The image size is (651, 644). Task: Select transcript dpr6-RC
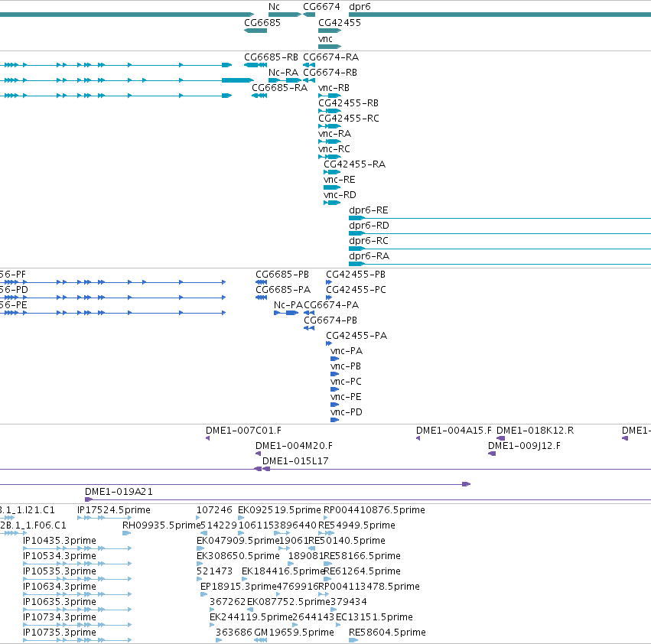click(369, 241)
